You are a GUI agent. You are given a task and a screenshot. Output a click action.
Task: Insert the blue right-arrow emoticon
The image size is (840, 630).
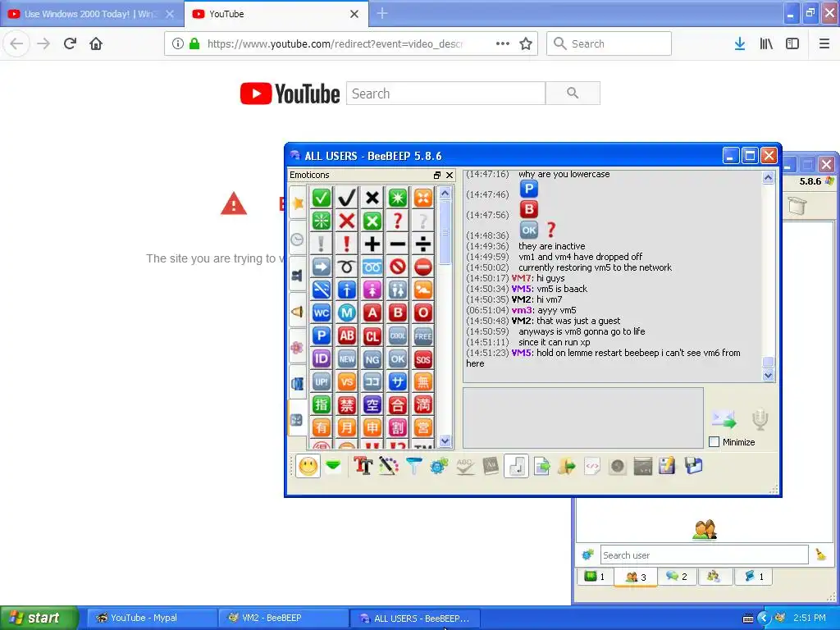pyautogui.click(x=322, y=267)
